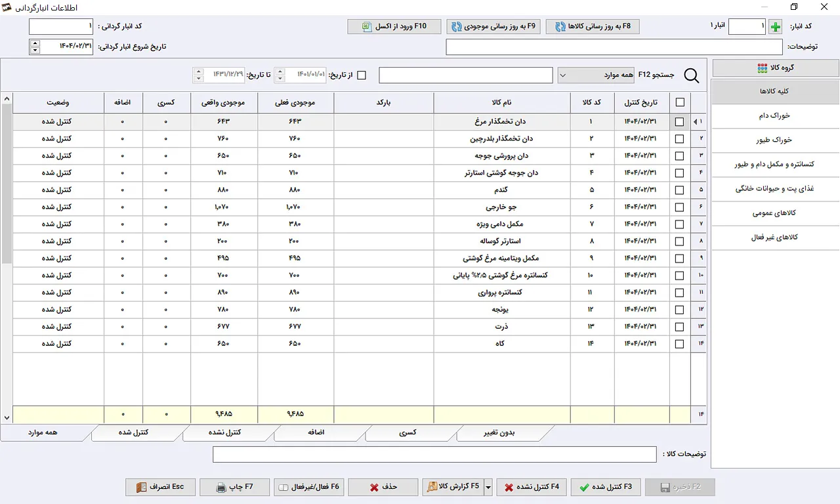840x504 pixels.
Task: Open the dropdown arrow beside گزارش کالا
Action: 488,487
